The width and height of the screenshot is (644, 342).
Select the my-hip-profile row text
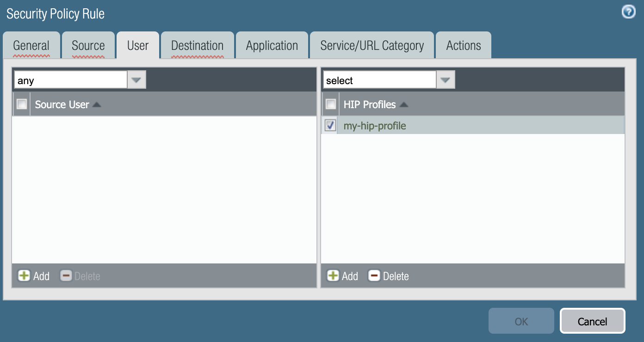point(375,126)
